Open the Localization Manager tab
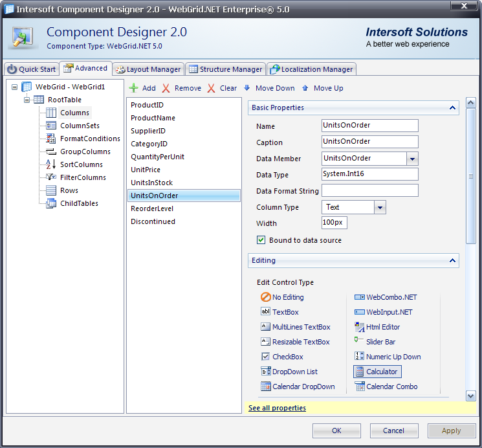This screenshot has height=448, width=482. click(311, 69)
